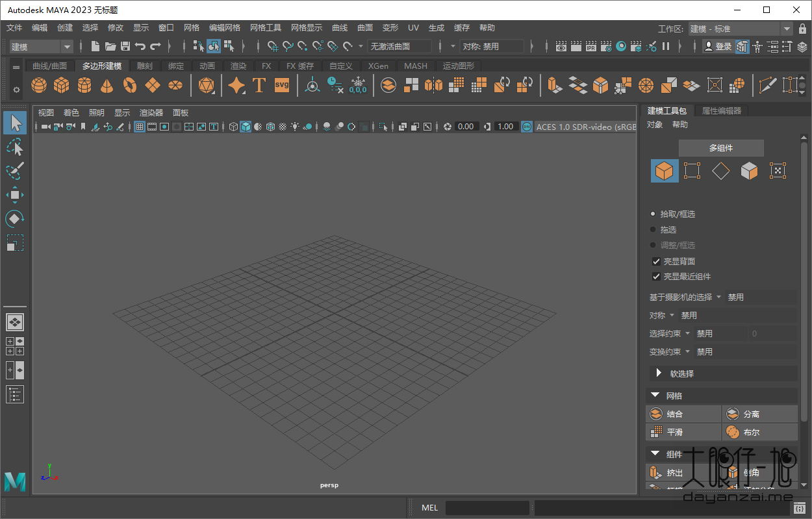Click the viewport gamma value field 1.00
812x519 pixels.
(505, 127)
